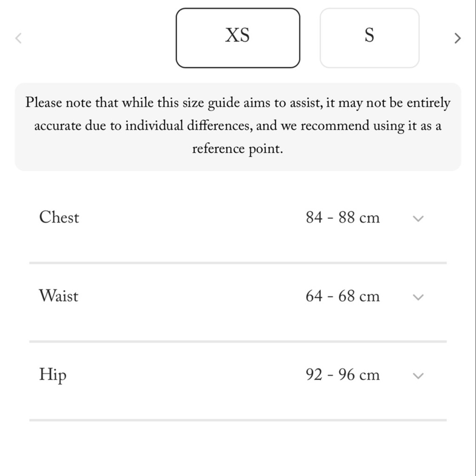Open the Hip row label
This screenshot has width=476, height=476.
(x=53, y=375)
